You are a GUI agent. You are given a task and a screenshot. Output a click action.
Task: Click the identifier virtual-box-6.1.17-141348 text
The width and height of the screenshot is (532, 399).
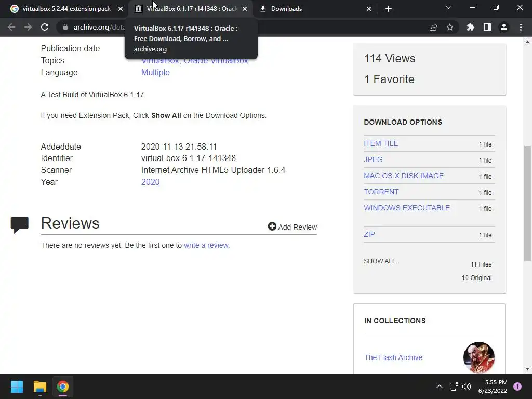(x=188, y=158)
